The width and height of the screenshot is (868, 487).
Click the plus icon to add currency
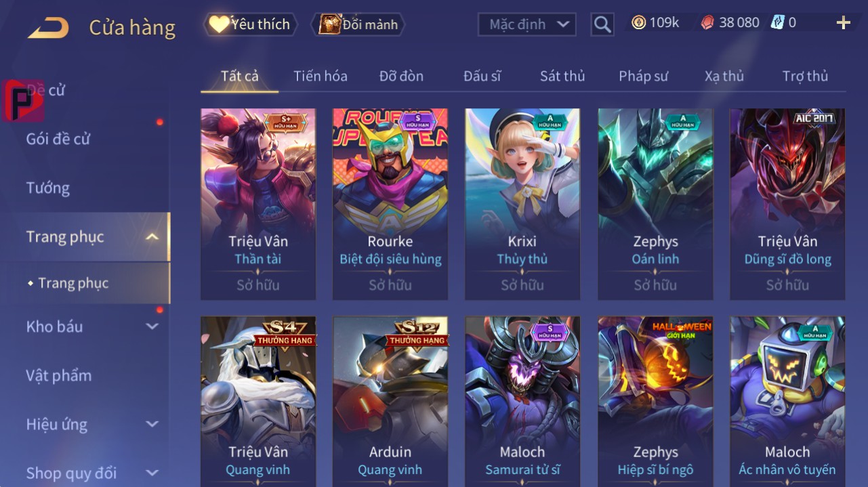coord(843,23)
